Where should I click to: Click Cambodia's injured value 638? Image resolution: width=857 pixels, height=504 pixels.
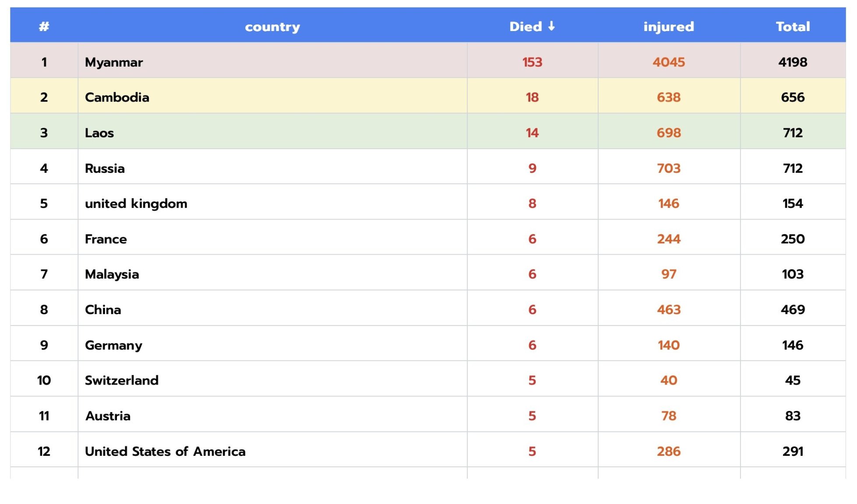[669, 97]
